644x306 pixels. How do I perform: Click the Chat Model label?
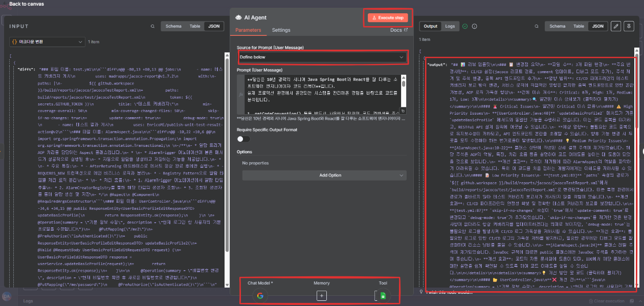click(260, 282)
